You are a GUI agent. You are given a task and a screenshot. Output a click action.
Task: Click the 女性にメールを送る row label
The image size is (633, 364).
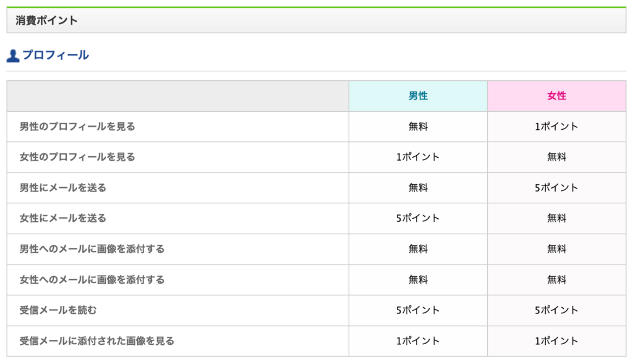(62, 218)
